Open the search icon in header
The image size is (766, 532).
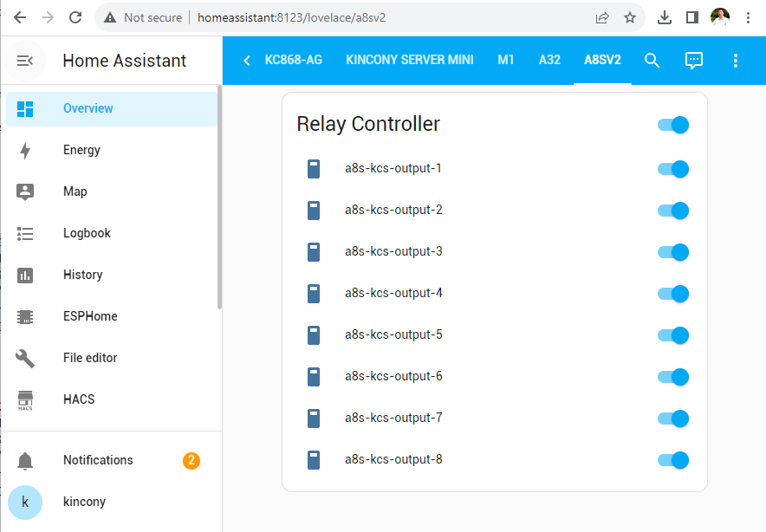[652, 60]
